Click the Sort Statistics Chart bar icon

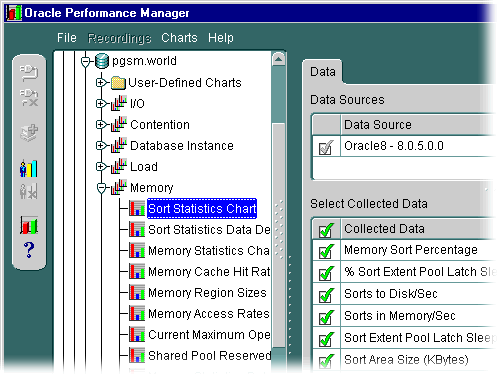[x=137, y=209]
